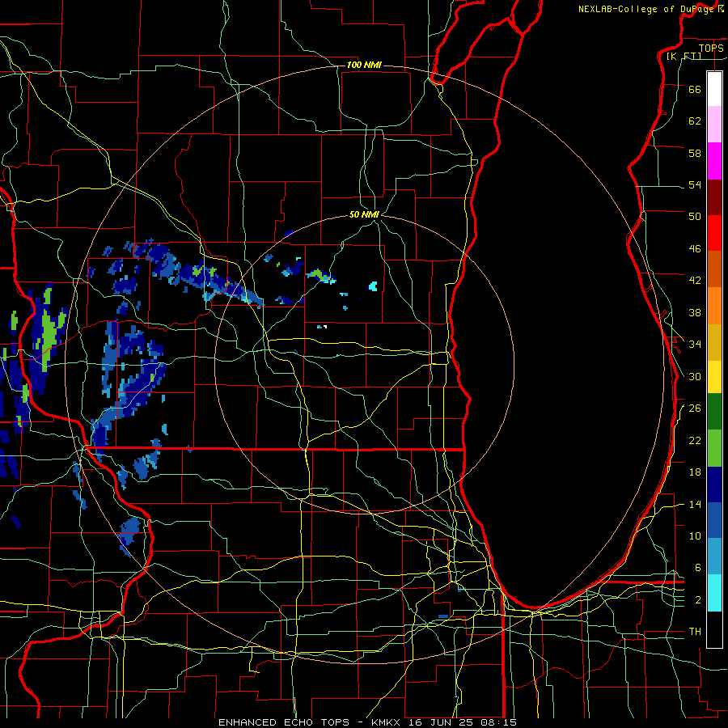Viewport: 728px width, 728px height.
Task: Pick the dark red legend swatch
Action: pos(714,197)
